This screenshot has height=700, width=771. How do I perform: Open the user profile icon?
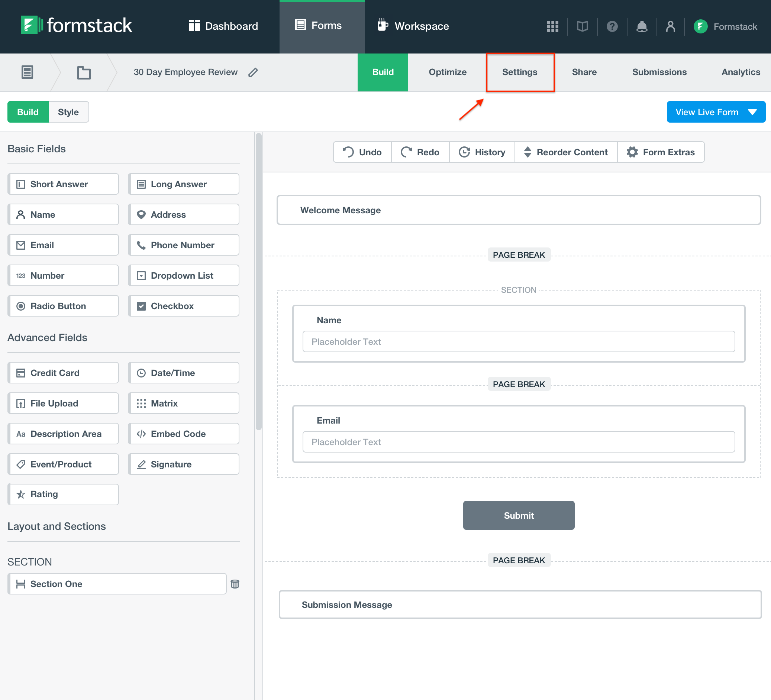[x=670, y=26]
